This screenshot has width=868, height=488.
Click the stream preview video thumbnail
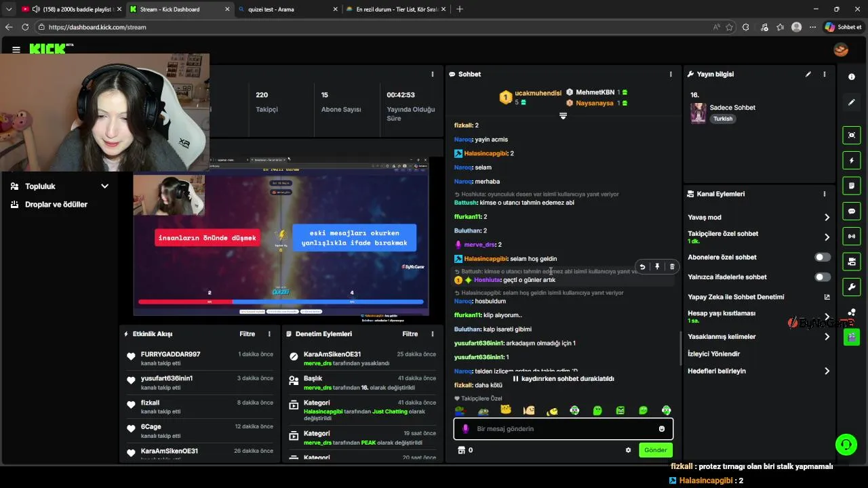click(x=281, y=237)
